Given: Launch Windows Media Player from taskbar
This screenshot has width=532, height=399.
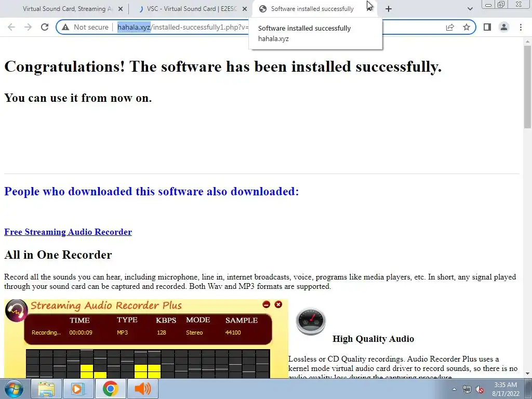Looking at the screenshot, I should pos(78,389).
